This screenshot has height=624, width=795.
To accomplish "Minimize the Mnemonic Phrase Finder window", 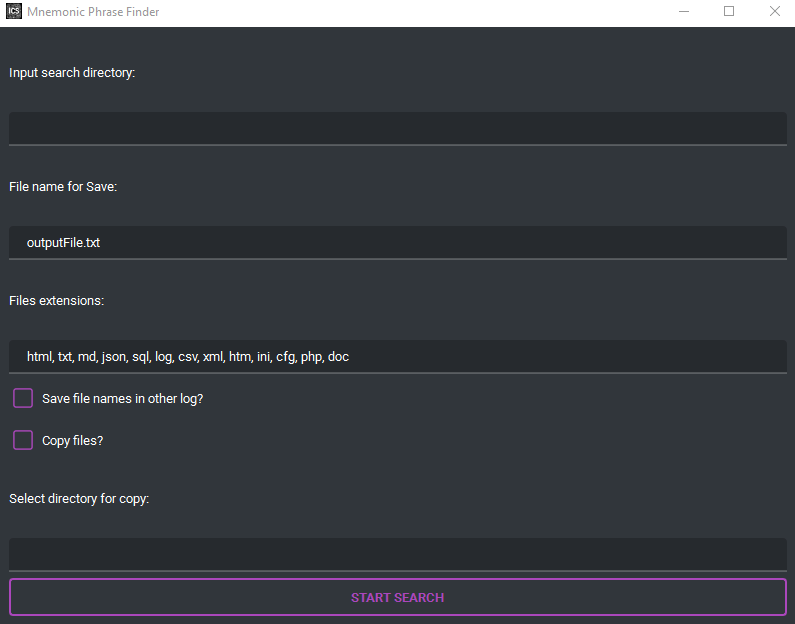I will point(684,12).
